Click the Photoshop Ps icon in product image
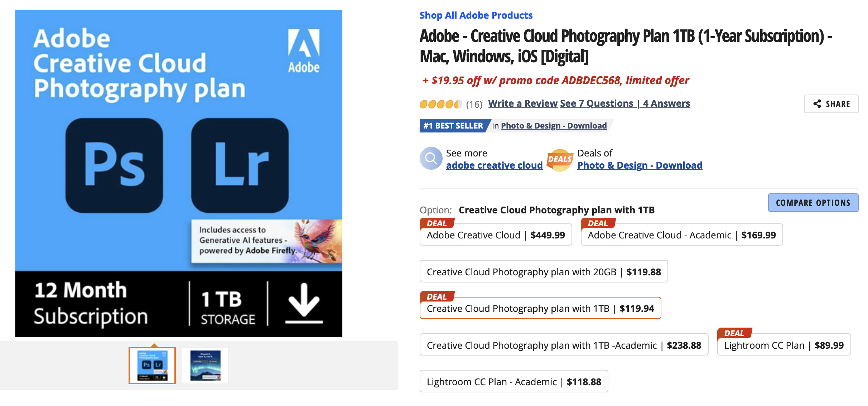The width and height of the screenshot is (868, 406). tap(114, 165)
